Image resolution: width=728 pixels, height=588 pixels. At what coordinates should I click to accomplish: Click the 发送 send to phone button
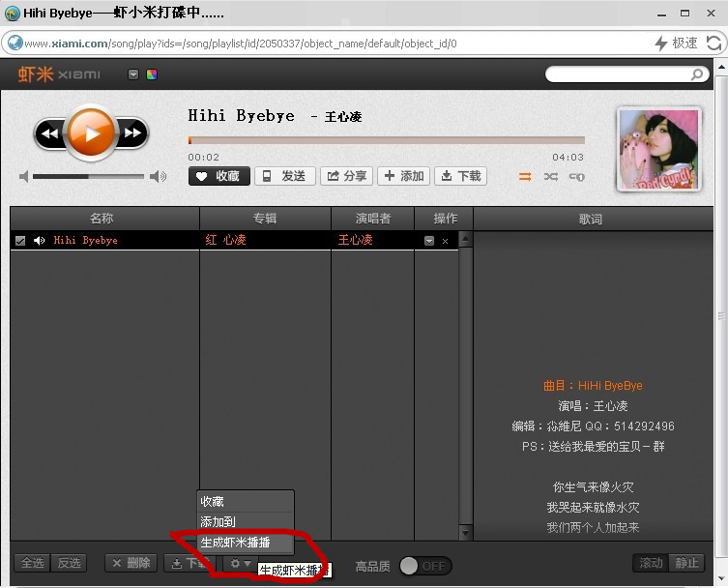click(285, 176)
